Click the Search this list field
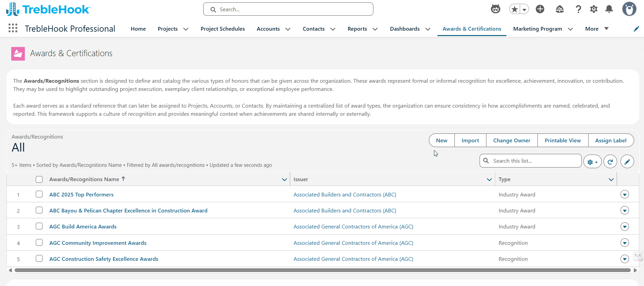 530,161
